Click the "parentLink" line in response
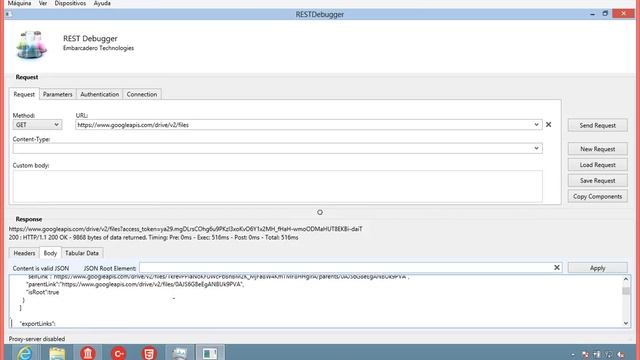This screenshot has width=640, height=360. (x=135, y=284)
